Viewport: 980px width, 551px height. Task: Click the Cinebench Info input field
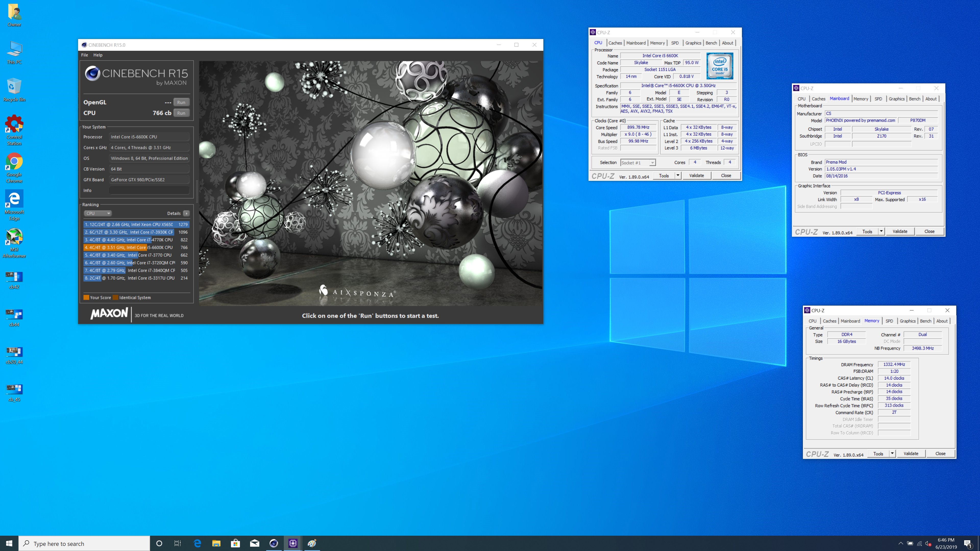click(x=149, y=190)
